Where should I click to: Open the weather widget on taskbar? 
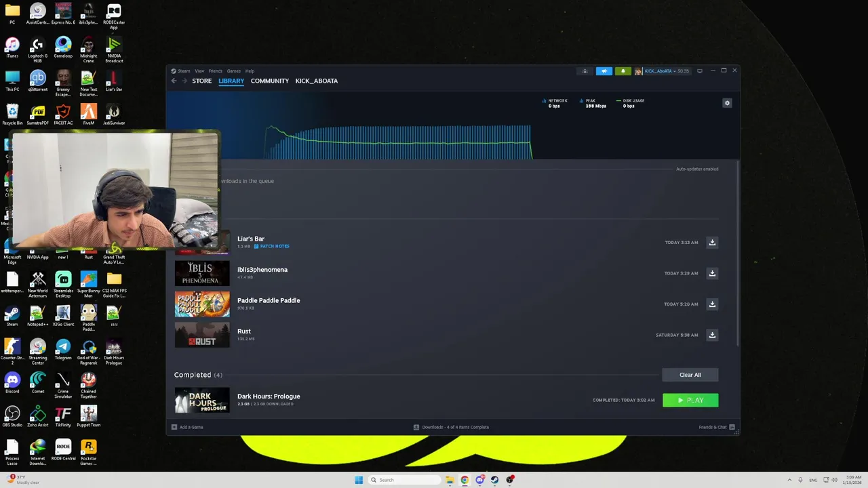(22, 479)
